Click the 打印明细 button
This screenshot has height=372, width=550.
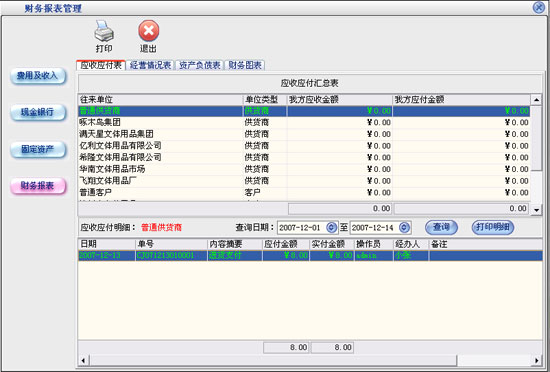pos(493,227)
